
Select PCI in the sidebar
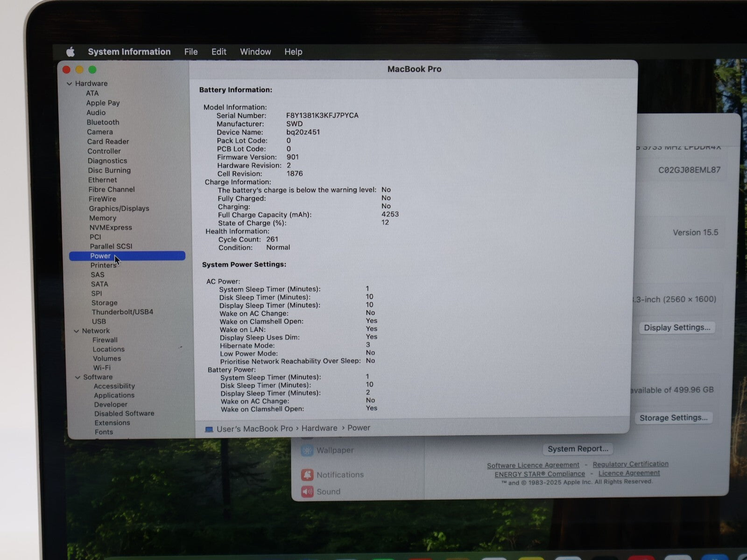(x=95, y=237)
